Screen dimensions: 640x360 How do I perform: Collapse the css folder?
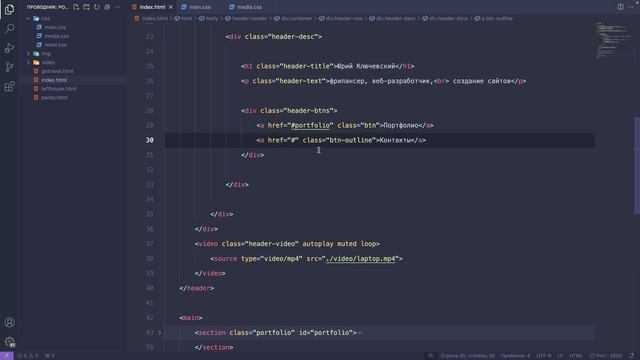(29, 18)
